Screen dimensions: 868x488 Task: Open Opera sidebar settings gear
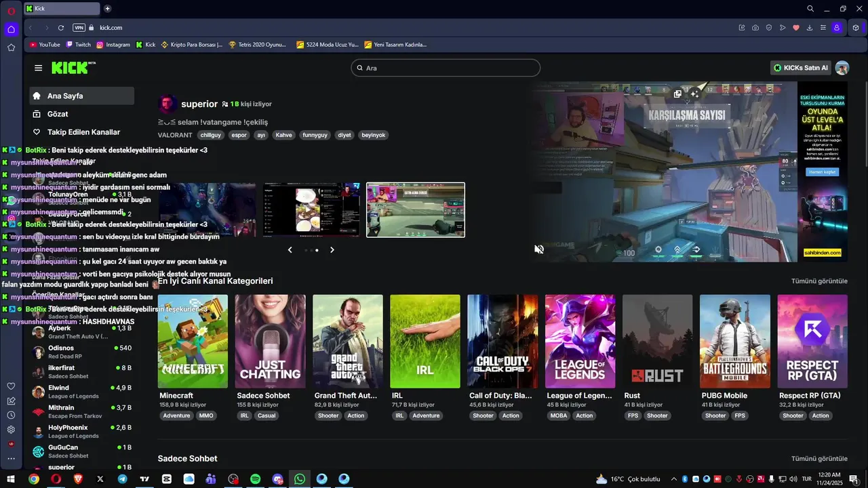point(11,430)
